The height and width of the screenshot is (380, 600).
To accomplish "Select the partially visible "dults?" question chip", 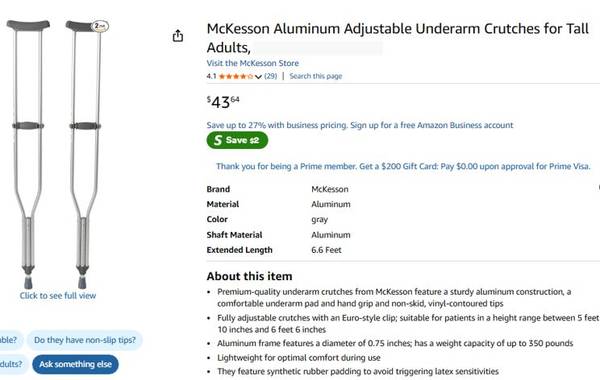I will pos(11,364).
